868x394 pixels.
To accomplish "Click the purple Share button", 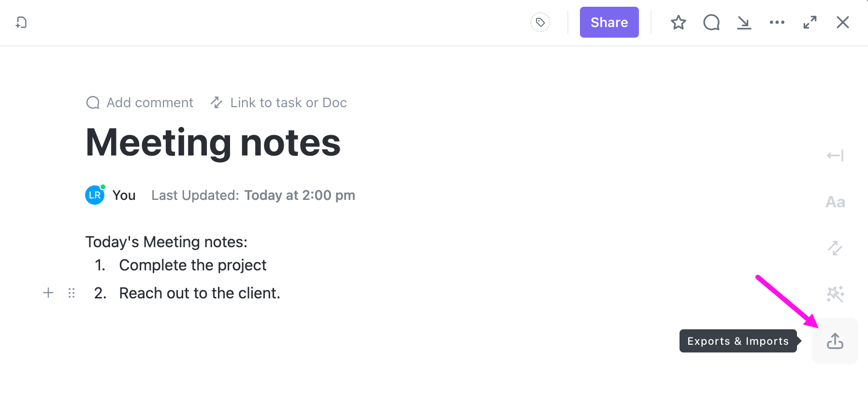I will click(609, 22).
